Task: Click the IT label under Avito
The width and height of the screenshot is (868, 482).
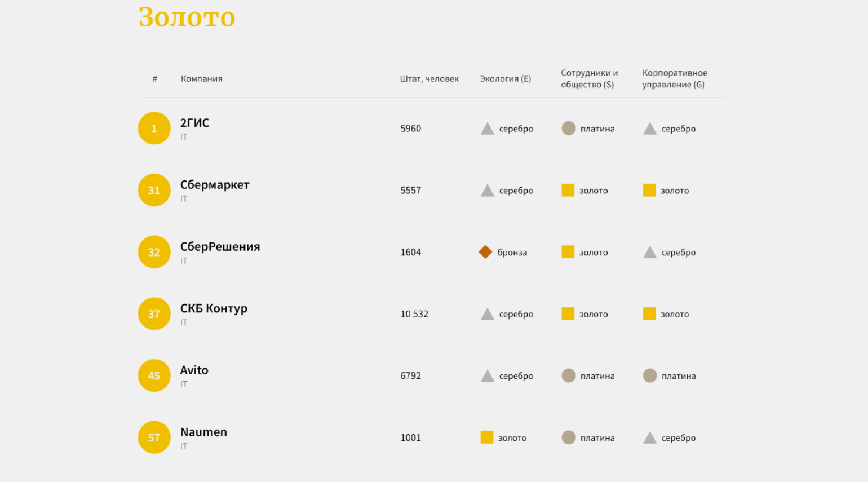Action: (x=184, y=384)
